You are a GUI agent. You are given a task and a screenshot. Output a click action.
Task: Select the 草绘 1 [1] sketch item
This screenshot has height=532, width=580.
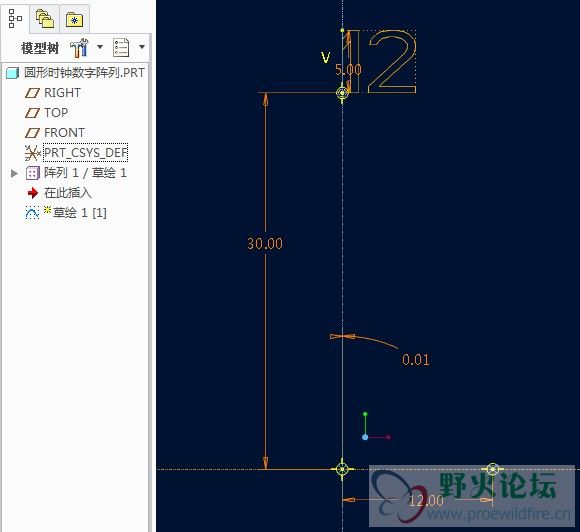coord(80,213)
